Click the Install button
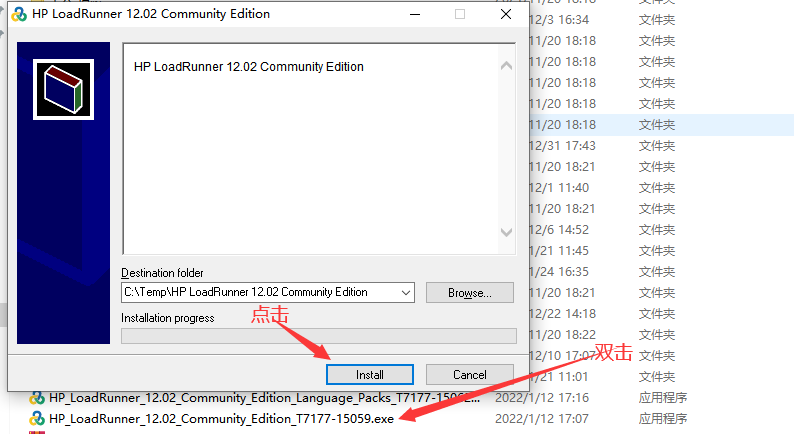The image size is (794, 434). (x=370, y=375)
